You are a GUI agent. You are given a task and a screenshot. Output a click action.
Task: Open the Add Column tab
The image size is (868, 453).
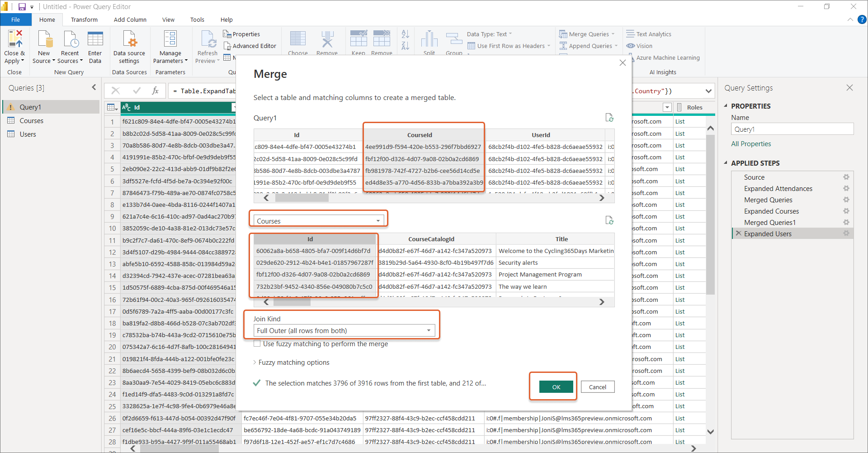click(x=130, y=19)
